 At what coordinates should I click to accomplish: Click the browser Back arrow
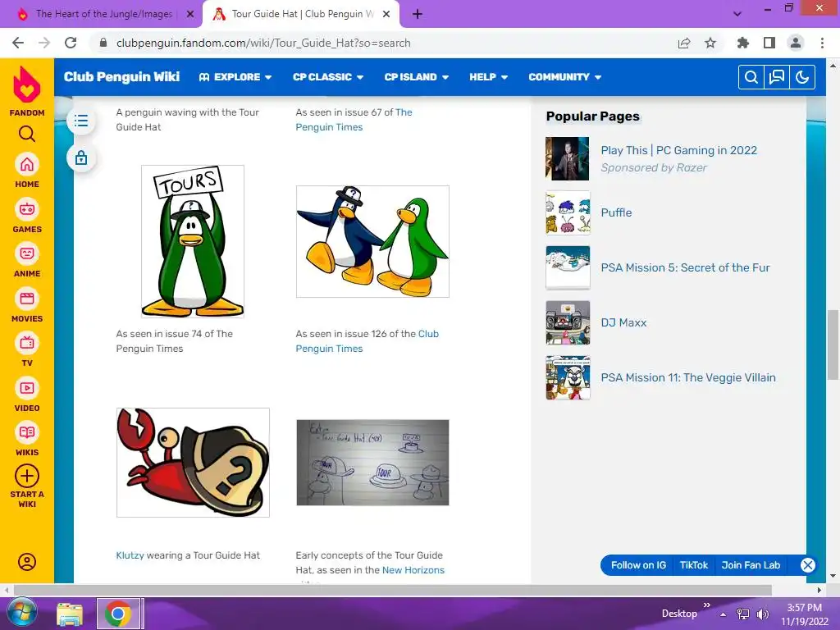point(18,43)
